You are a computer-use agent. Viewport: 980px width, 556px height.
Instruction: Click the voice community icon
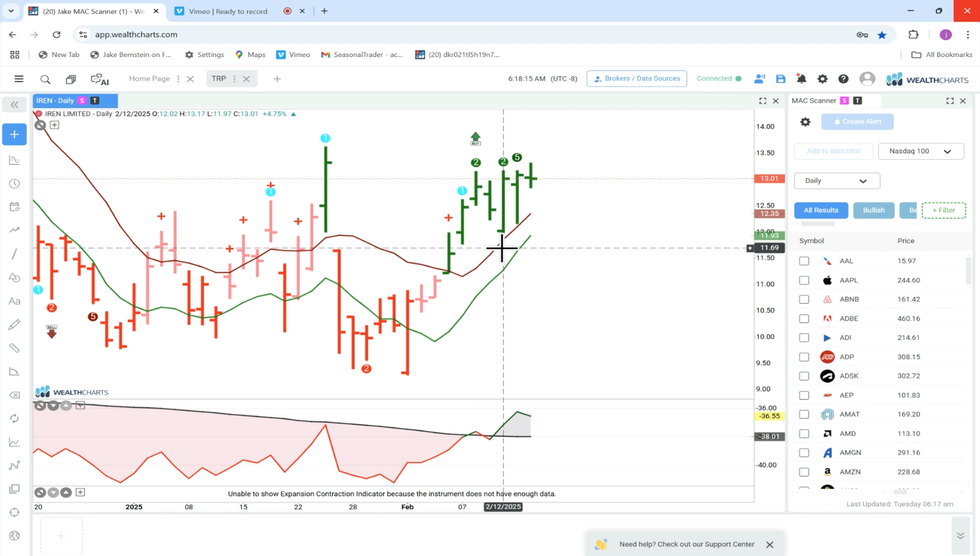[x=759, y=79]
